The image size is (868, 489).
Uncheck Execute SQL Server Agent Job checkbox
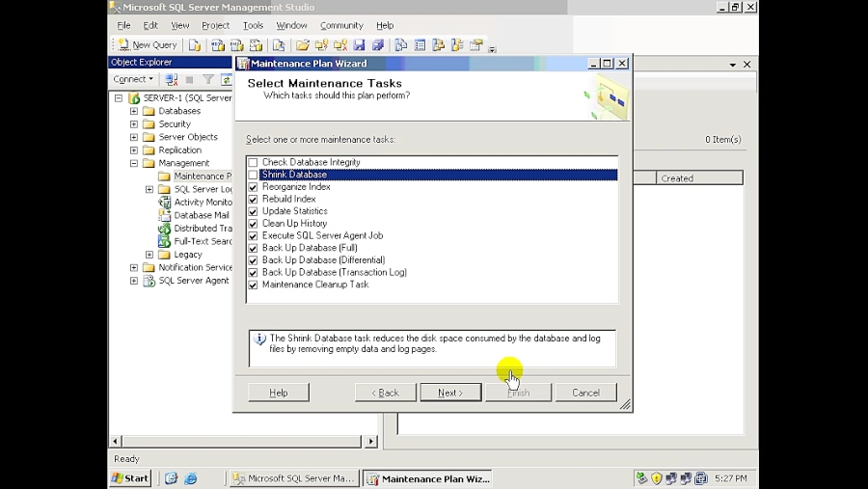(253, 236)
